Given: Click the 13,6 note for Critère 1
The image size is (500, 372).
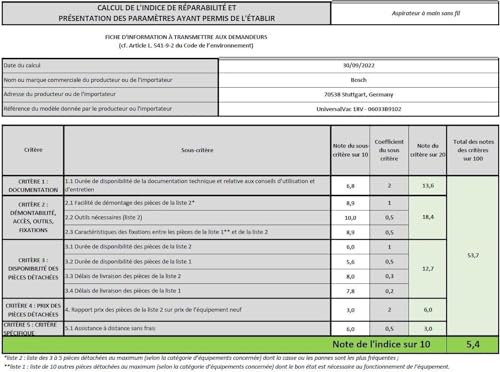Looking at the screenshot, I should [x=428, y=186].
